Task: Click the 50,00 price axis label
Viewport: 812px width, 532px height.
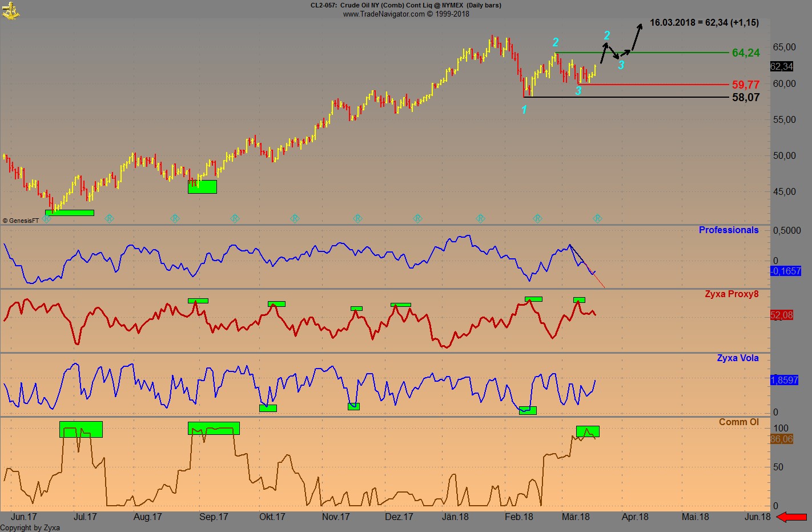Action: [784, 155]
